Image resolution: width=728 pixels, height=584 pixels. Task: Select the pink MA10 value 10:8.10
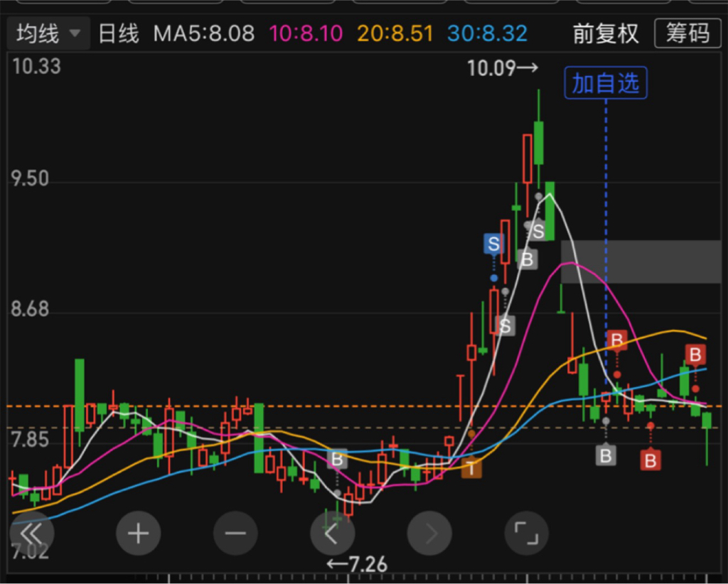pos(306,34)
